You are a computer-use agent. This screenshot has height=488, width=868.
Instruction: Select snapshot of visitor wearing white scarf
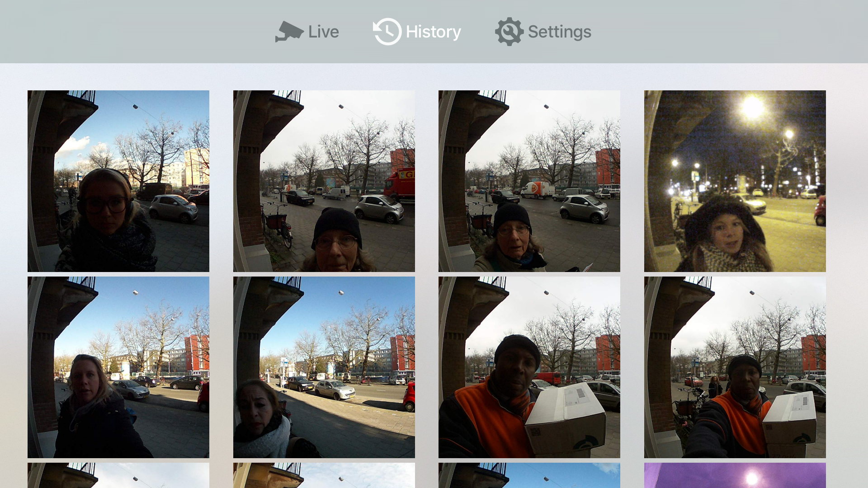coord(324,367)
